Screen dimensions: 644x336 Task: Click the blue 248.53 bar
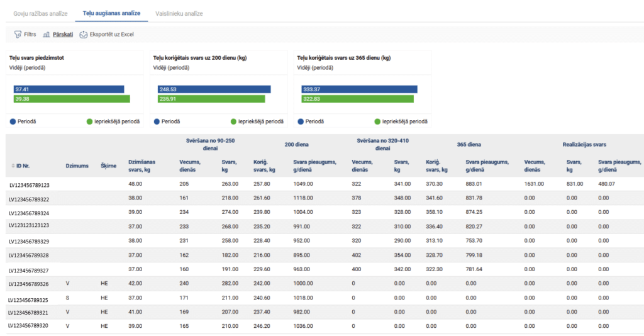click(x=214, y=89)
